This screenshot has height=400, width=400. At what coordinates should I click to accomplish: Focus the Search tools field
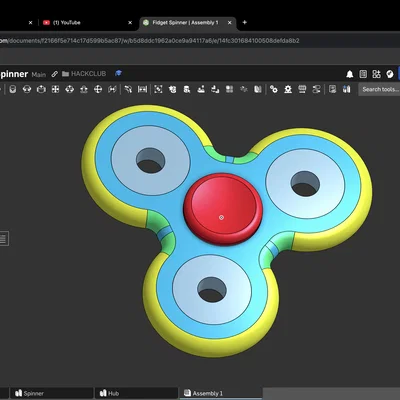click(379, 89)
